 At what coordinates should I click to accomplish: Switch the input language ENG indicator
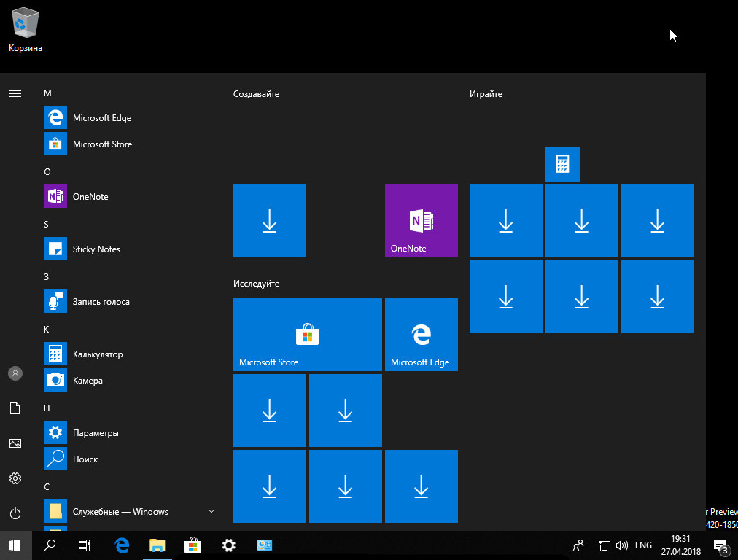point(643,545)
